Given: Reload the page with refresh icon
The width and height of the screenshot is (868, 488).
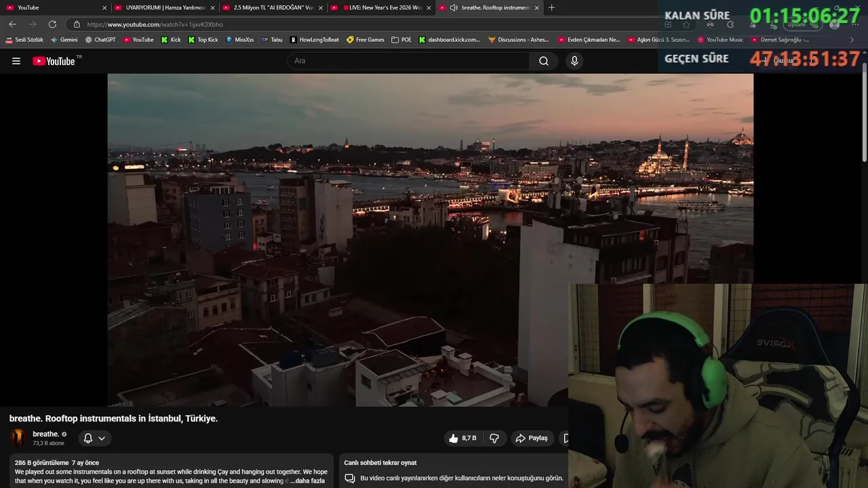Looking at the screenshot, I should 52,24.
